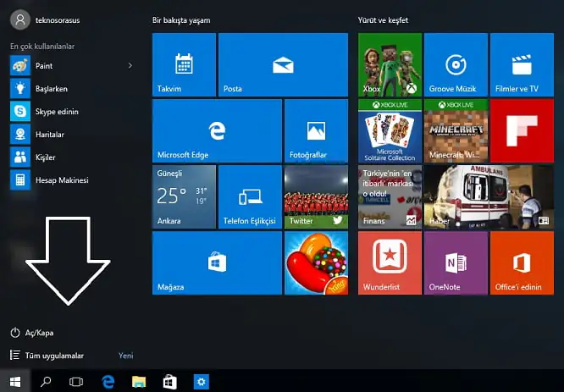Select Haritalar from most used apps

click(x=49, y=135)
